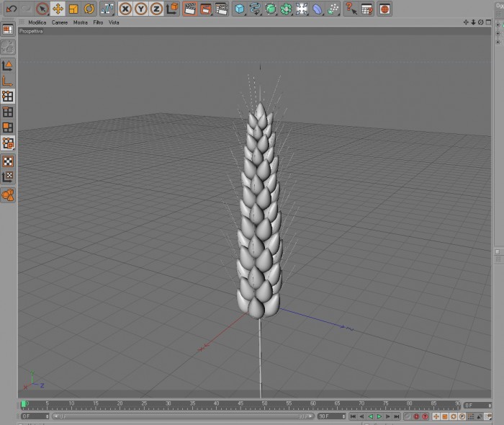The height and width of the screenshot is (425, 504).
Task: Switch to Polygons mode
Action: point(8,127)
